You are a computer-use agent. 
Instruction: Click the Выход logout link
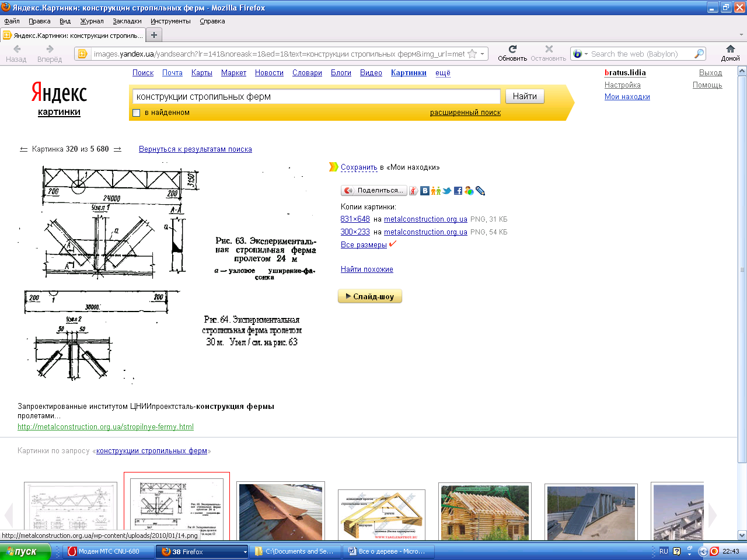pos(711,73)
